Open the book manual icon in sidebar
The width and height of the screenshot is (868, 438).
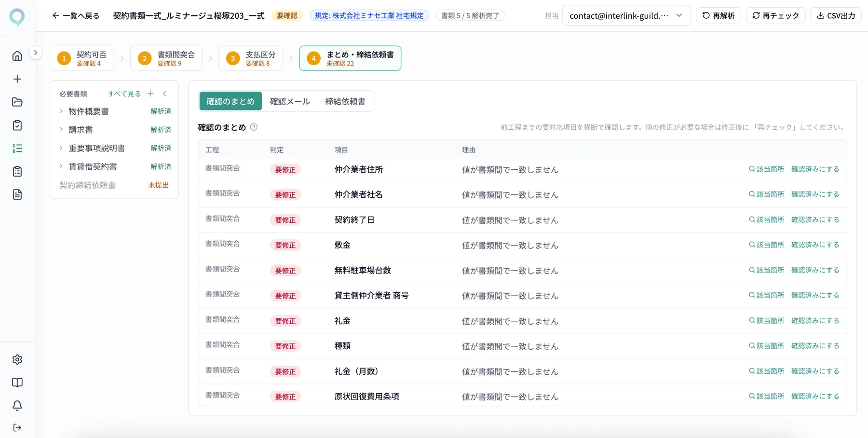pos(17,383)
